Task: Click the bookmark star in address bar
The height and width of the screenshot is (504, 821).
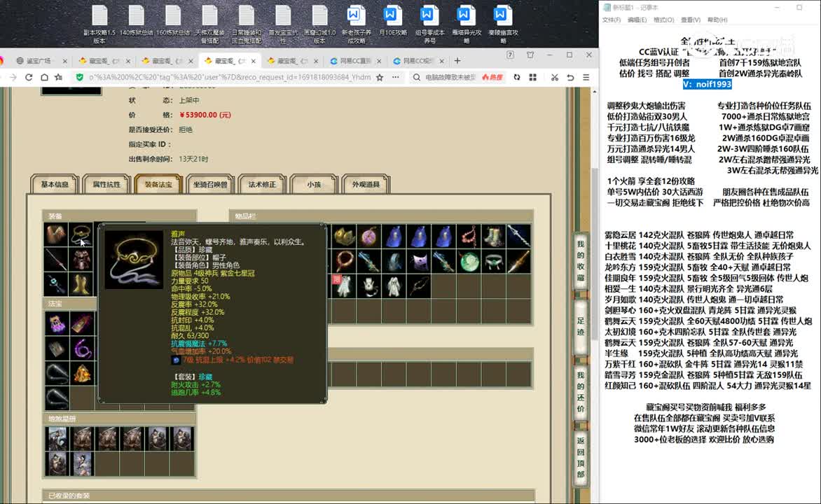Action: (x=380, y=77)
